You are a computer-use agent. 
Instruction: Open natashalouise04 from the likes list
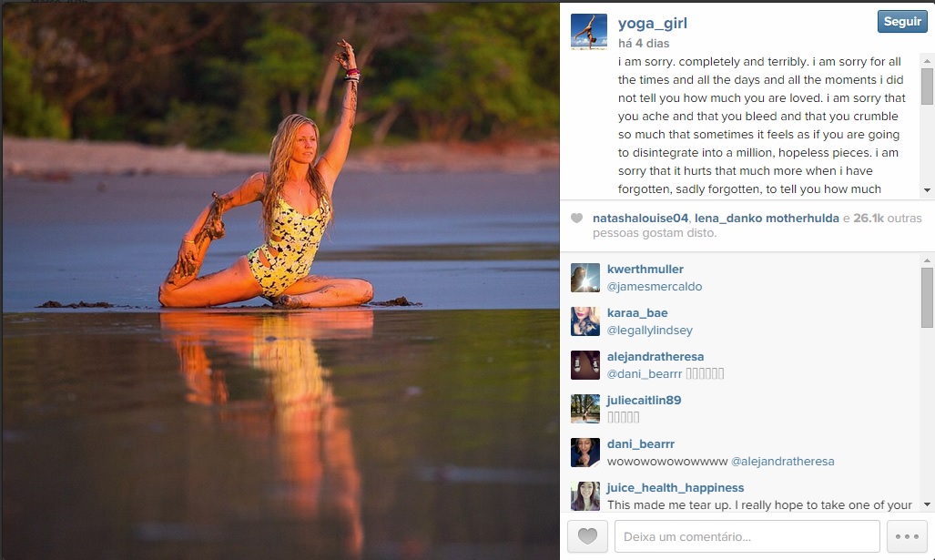641,219
